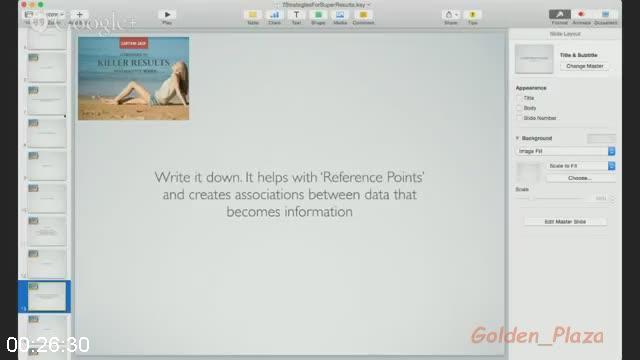Image resolution: width=640 pixels, height=360 pixels.
Task: Open the Zoom level dropdown
Action: [55, 14]
